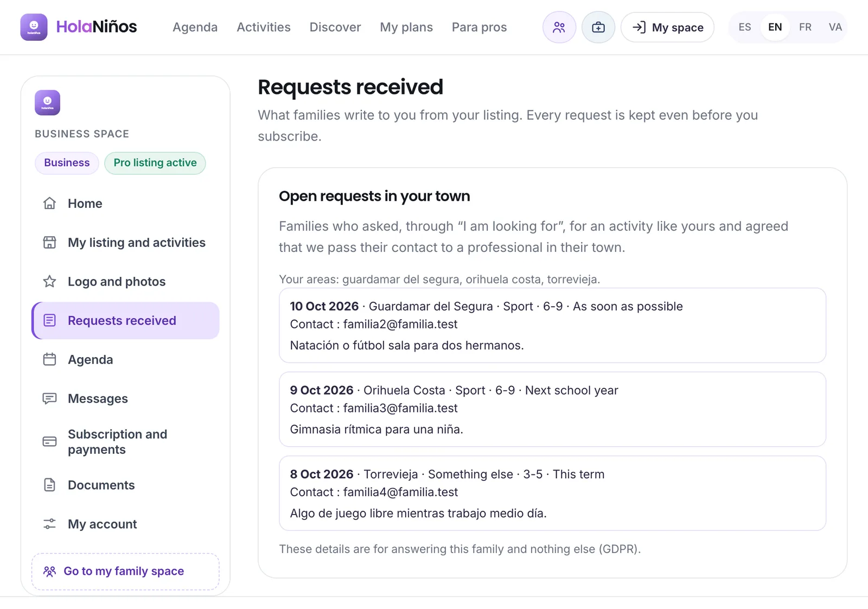The image size is (868, 609).
Task: Open Discover in the top navigation
Action: [335, 27]
